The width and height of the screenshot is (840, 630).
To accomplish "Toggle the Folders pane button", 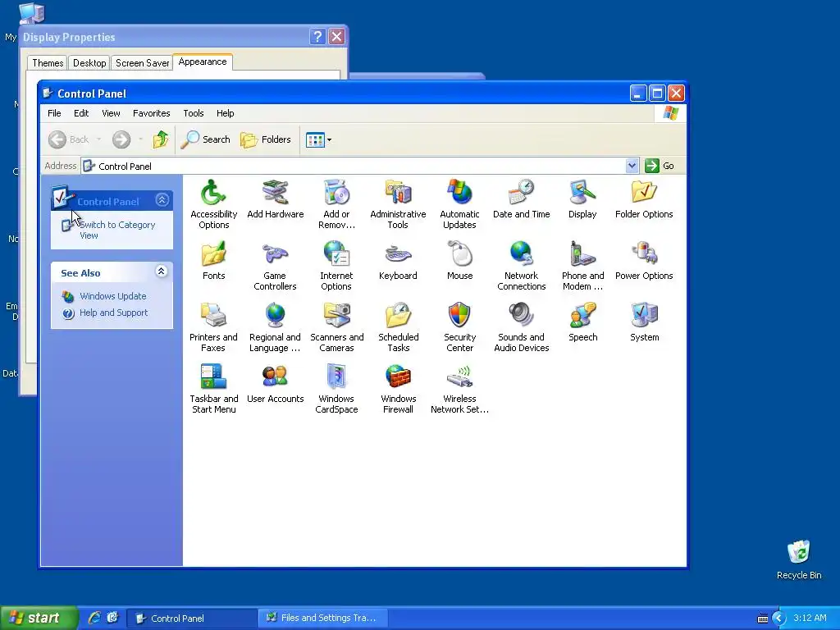I will point(265,139).
